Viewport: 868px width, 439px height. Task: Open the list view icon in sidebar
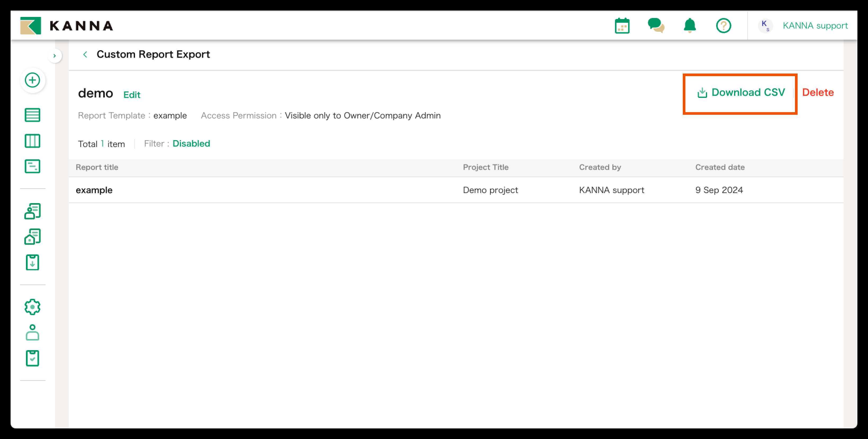[33, 115]
